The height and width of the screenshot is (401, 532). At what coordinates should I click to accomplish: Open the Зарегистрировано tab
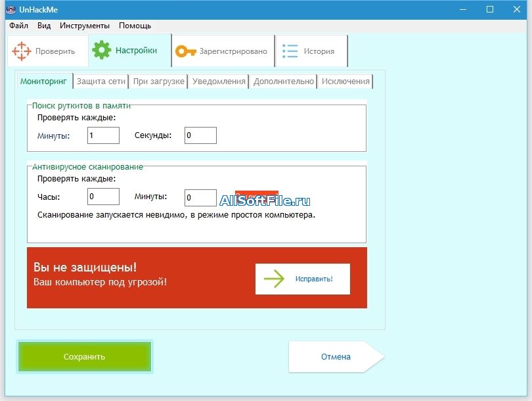coord(223,51)
